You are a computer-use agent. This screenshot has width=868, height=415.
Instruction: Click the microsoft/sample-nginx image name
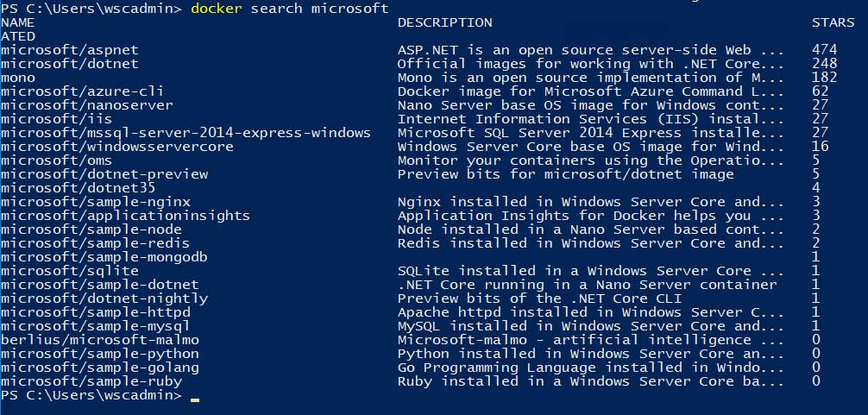tap(95, 202)
